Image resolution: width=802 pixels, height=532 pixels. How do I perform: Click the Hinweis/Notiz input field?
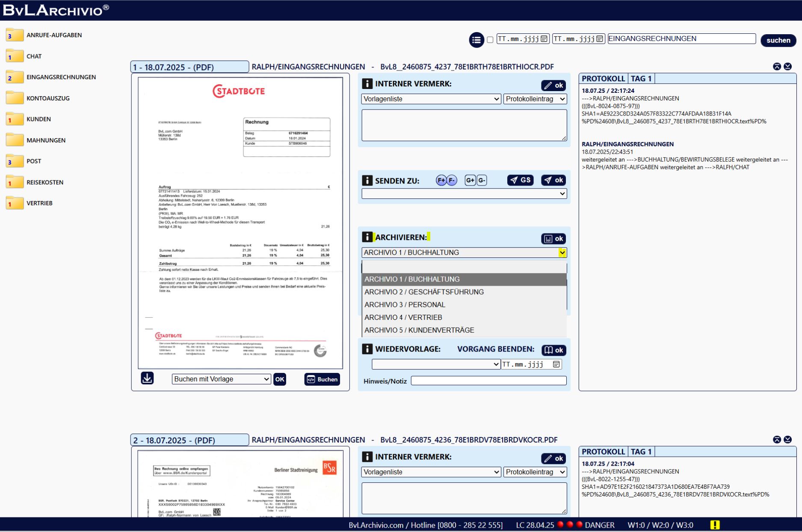click(488, 381)
